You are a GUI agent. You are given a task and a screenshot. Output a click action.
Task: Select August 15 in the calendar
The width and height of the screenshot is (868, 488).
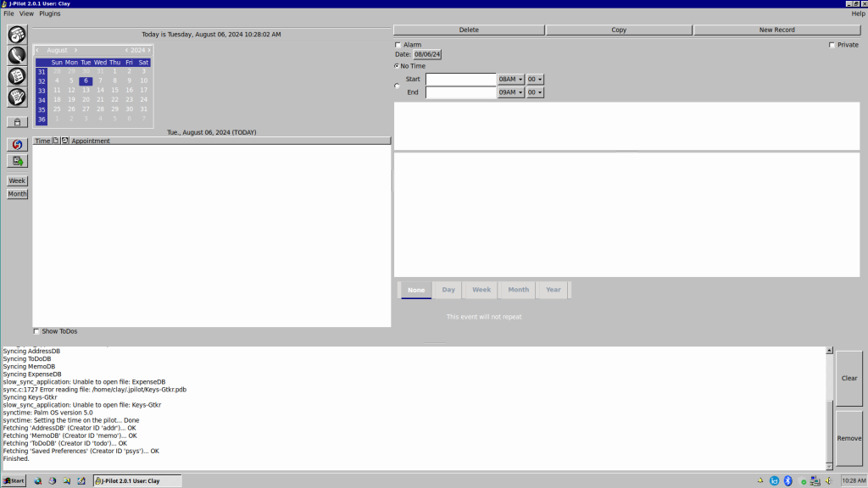pos(114,90)
